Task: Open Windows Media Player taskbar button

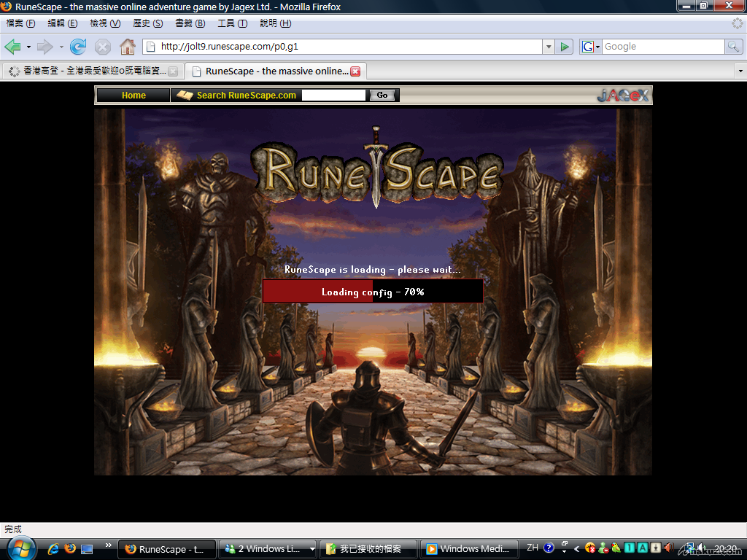Action: [469, 549]
